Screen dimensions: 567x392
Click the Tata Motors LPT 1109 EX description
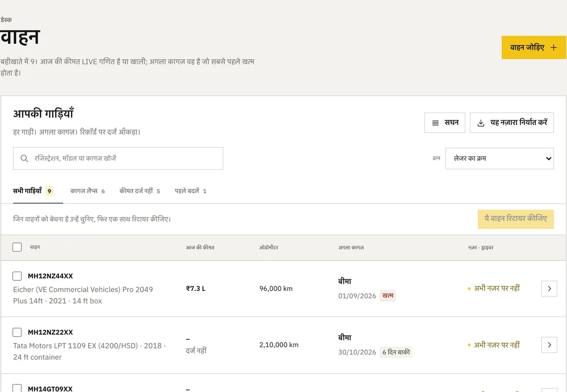tap(89, 352)
